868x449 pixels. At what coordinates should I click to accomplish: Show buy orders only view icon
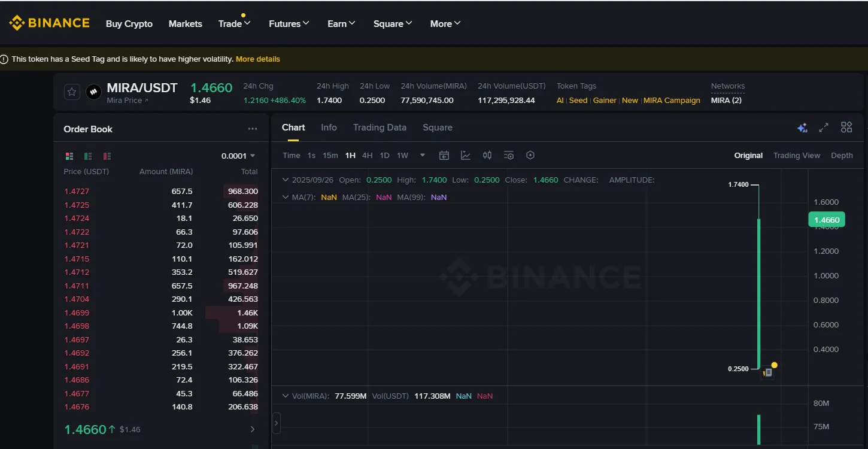88,156
